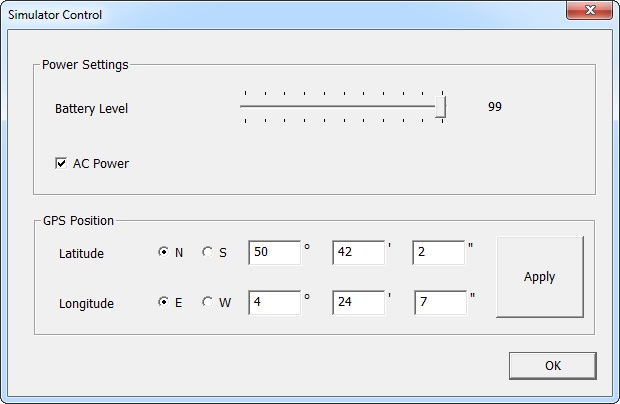Select the N latitude radio button

click(164, 253)
